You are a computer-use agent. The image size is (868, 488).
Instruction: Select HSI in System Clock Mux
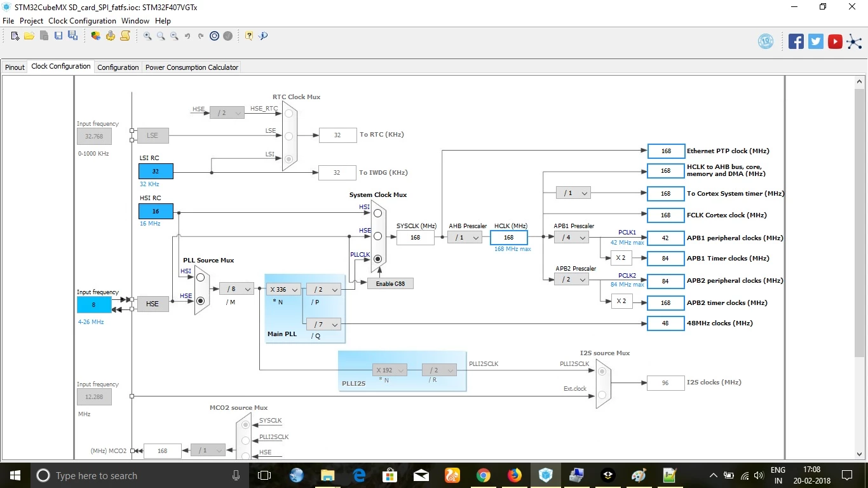378,213
